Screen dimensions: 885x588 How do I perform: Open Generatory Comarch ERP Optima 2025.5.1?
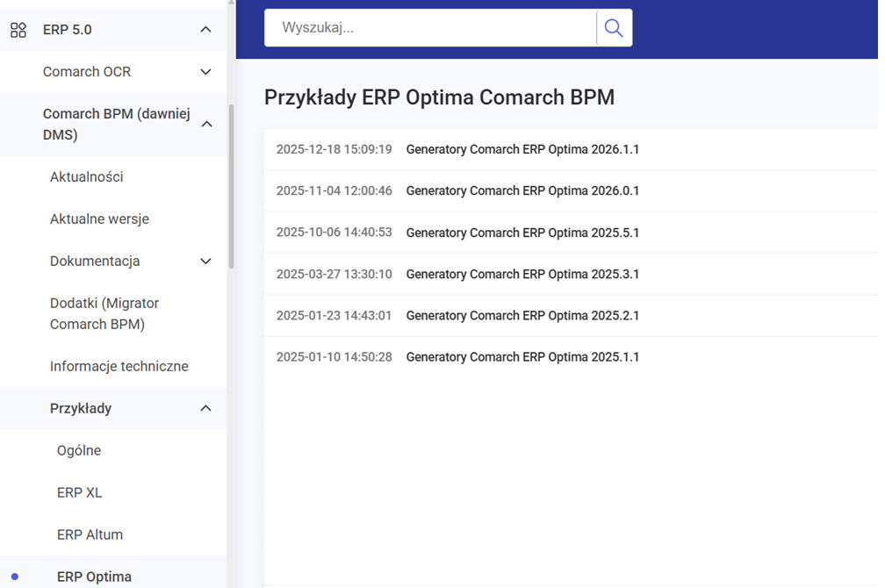pyautogui.click(x=522, y=233)
